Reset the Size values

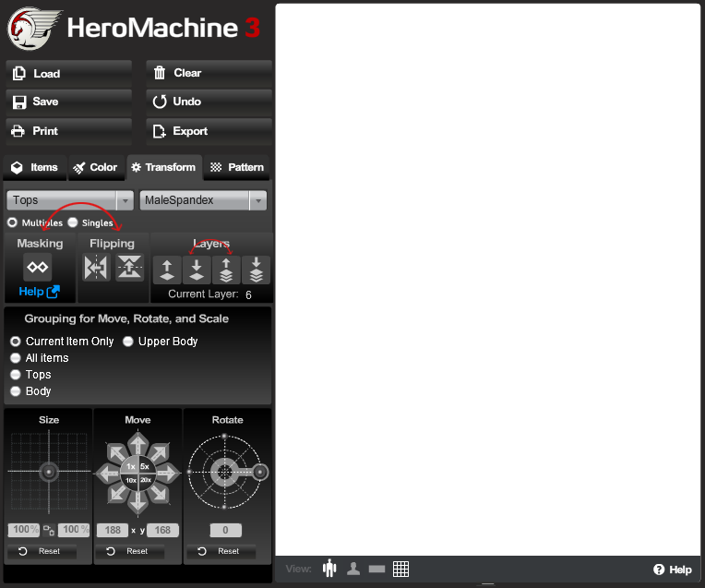pos(42,551)
